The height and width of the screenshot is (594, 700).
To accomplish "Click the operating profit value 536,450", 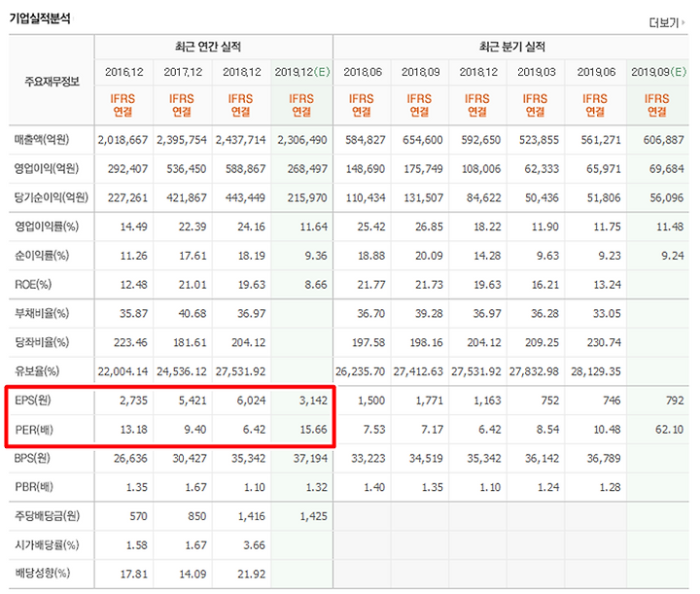I will [x=186, y=169].
